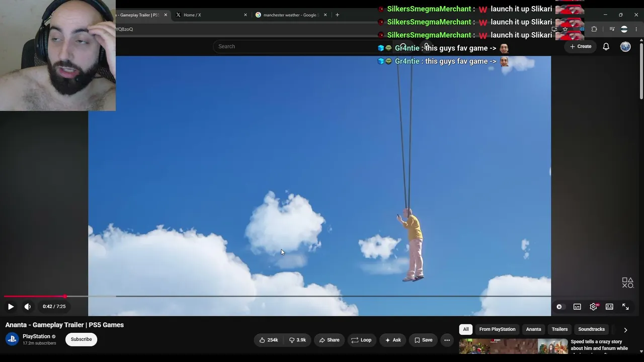
Task: Open the Chrome three-dot menu
Action: coord(636,29)
